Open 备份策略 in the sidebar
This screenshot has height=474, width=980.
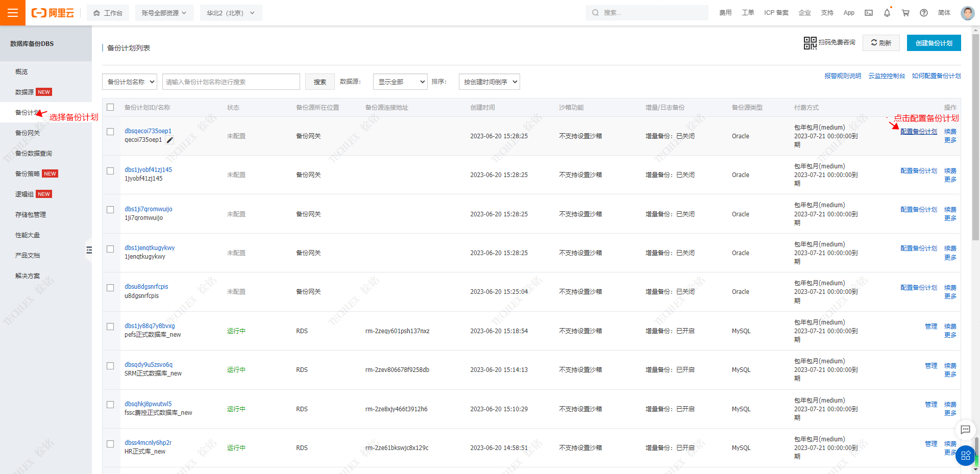pyautogui.click(x=28, y=173)
